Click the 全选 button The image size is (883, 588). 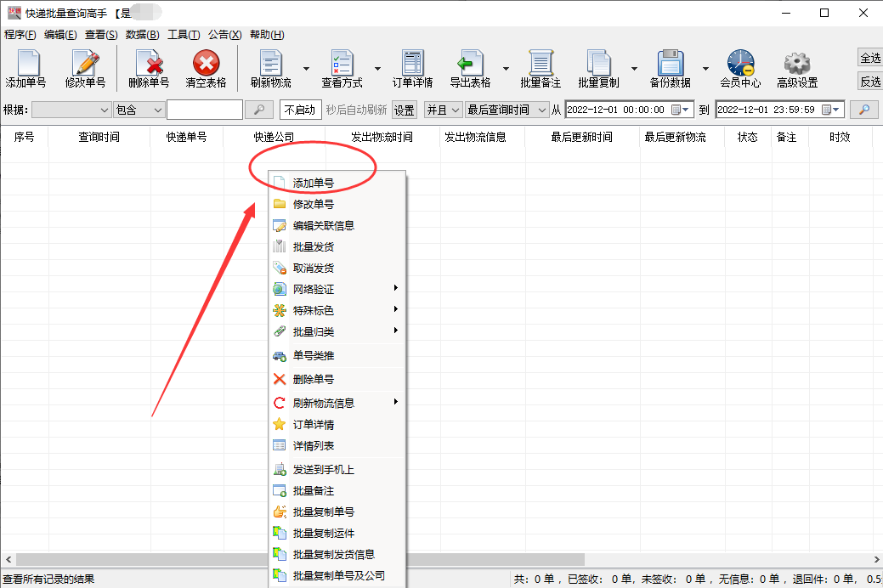870,58
